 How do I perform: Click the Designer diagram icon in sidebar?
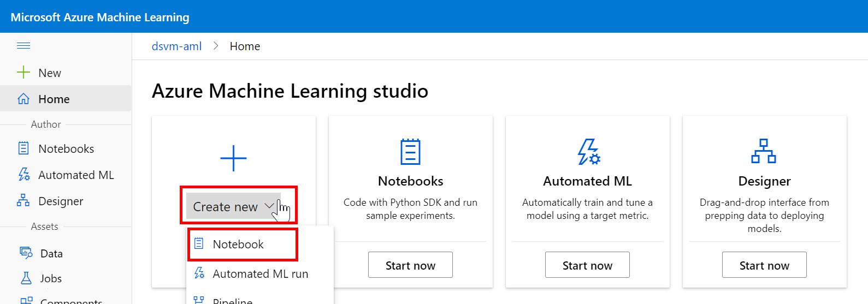click(23, 201)
